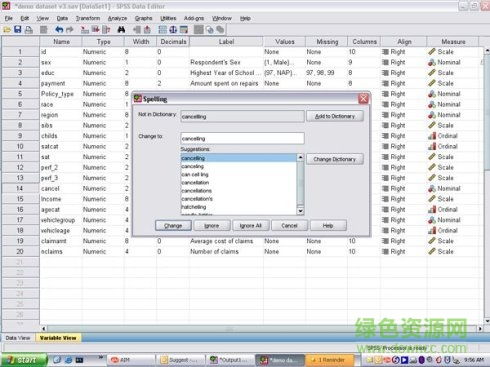This screenshot has height=367, width=490.
Task: Open a data file with the folder icon
Action: tap(7, 30)
